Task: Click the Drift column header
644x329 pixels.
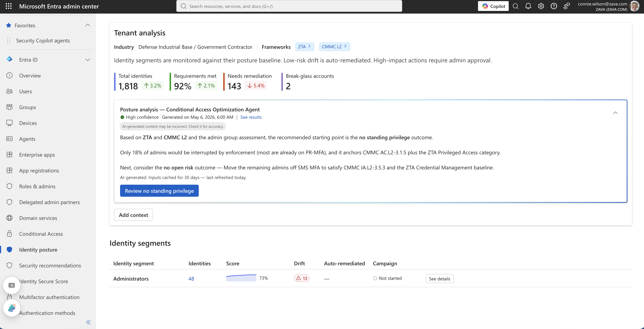Action: pos(299,263)
